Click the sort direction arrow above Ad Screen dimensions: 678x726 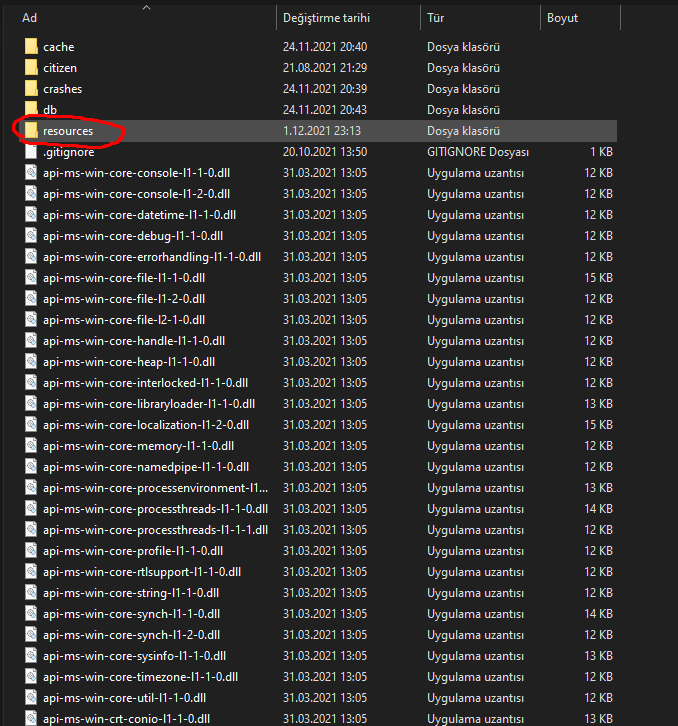click(146, 7)
